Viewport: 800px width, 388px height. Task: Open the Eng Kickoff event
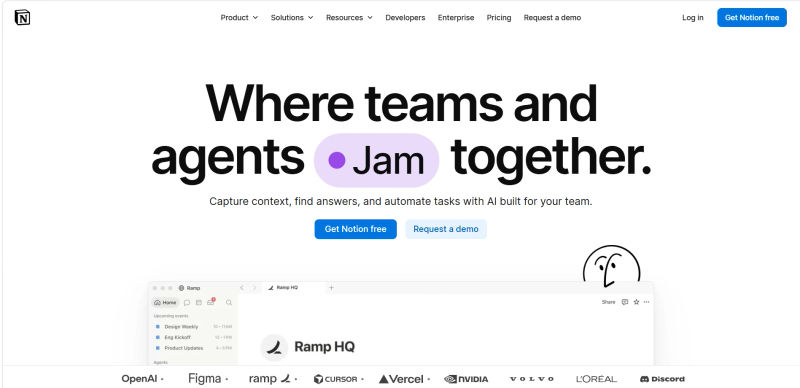click(x=193, y=337)
